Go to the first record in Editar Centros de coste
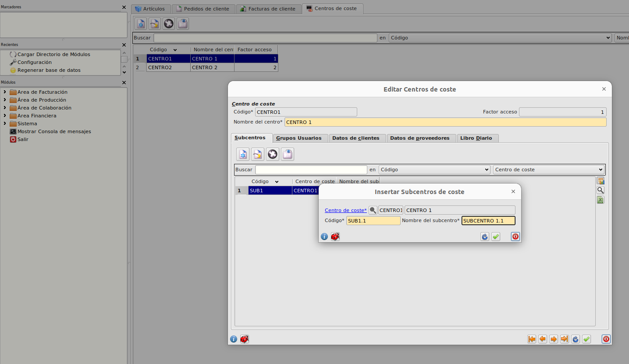 point(532,339)
